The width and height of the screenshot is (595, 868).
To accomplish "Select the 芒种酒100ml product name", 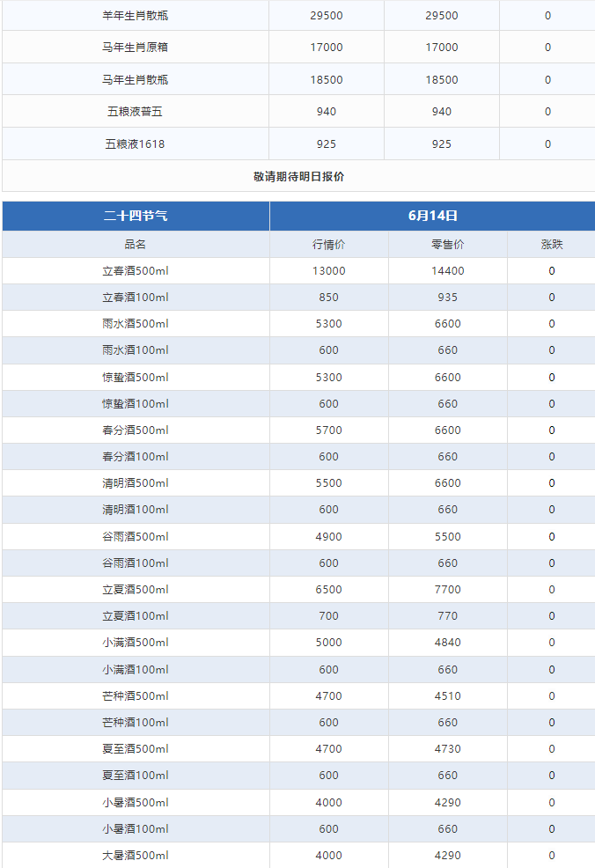I will [x=135, y=723].
